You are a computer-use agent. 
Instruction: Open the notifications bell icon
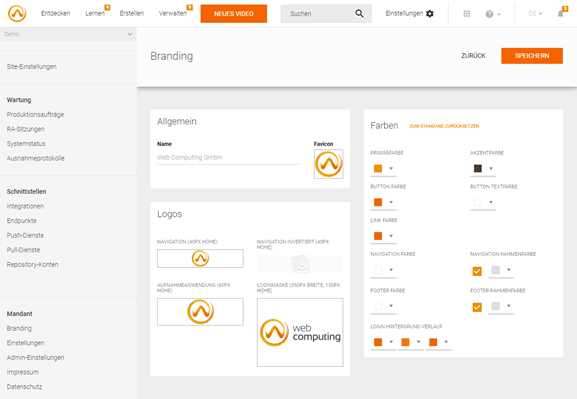(560, 14)
